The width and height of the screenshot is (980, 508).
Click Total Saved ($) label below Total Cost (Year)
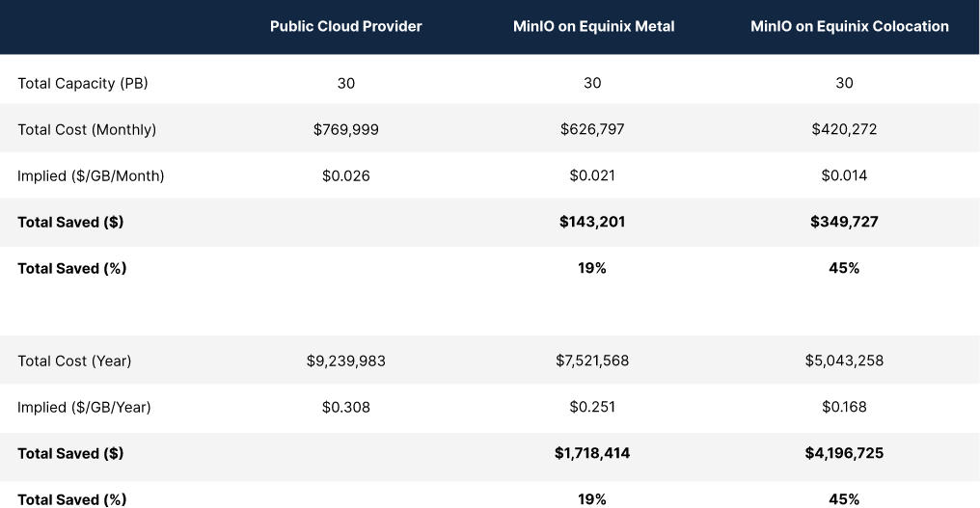[x=70, y=453]
